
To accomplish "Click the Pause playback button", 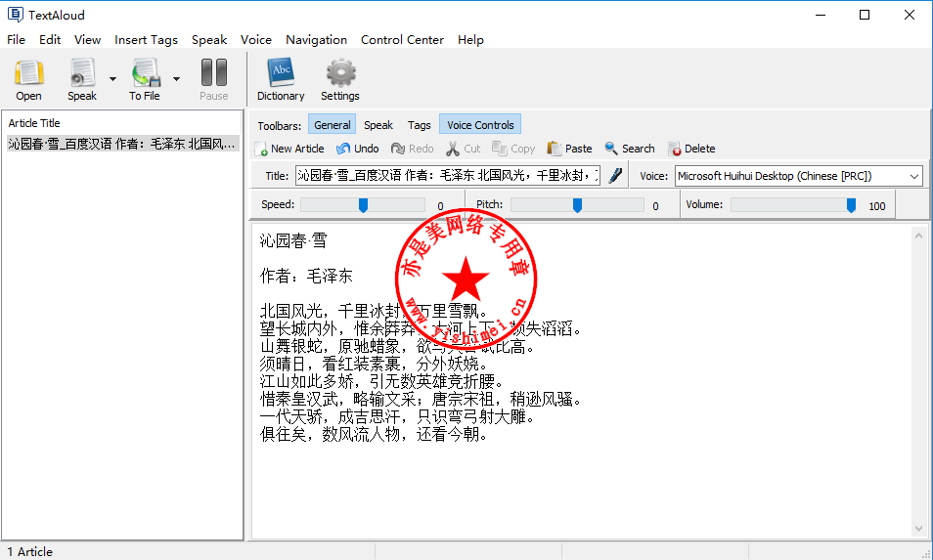I will (213, 80).
